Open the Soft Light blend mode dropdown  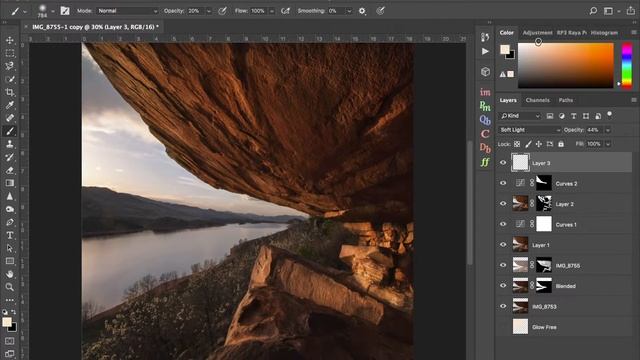pyautogui.click(x=530, y=130)
